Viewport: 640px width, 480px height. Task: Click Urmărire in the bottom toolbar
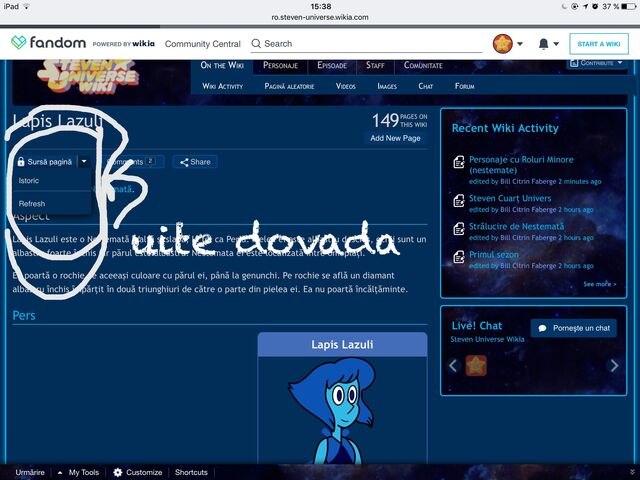click(x=30, y=472)
